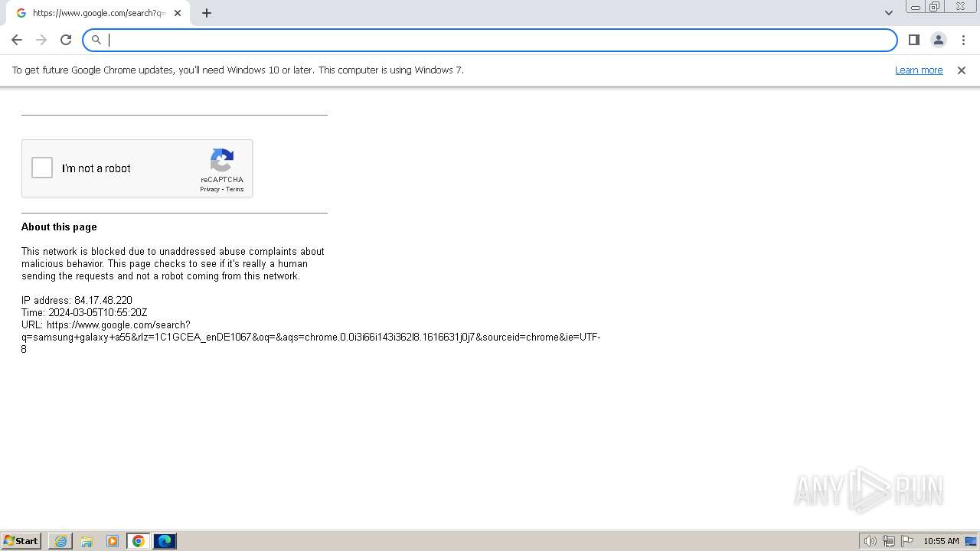Viewport: 980px width, 551px height.
Task: Click the reCAPTCHA logo
Action: (222, 161)
